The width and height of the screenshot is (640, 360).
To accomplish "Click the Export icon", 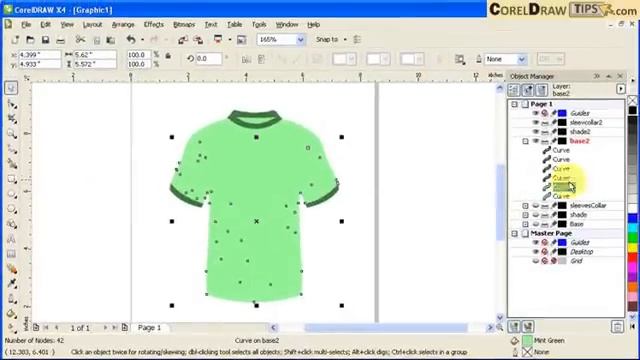I will [198, 40].
